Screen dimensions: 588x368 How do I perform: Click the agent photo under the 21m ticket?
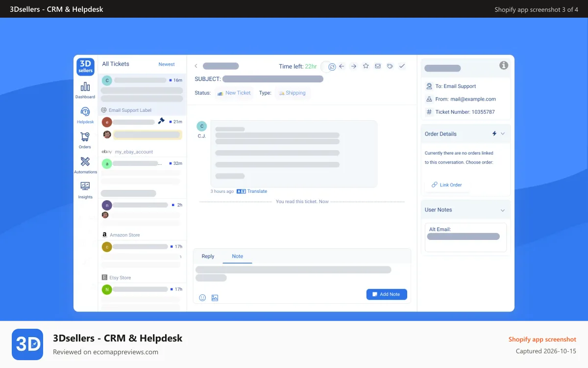[107, 134]
